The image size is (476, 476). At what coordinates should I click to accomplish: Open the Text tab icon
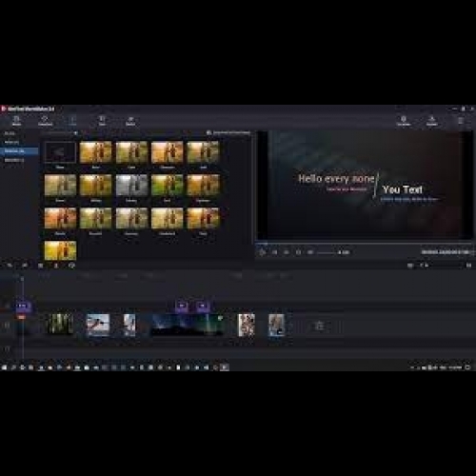(102, 121)
